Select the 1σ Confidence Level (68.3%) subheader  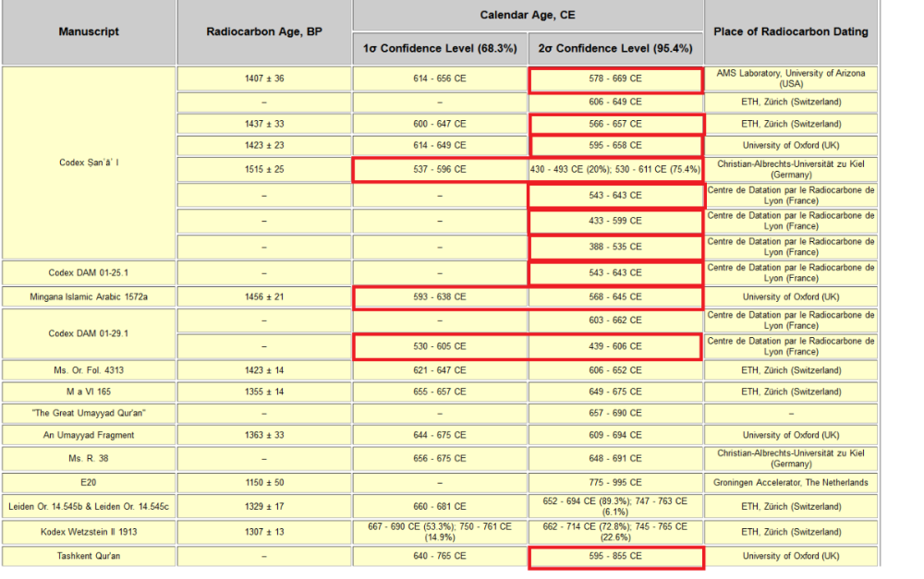440,48
